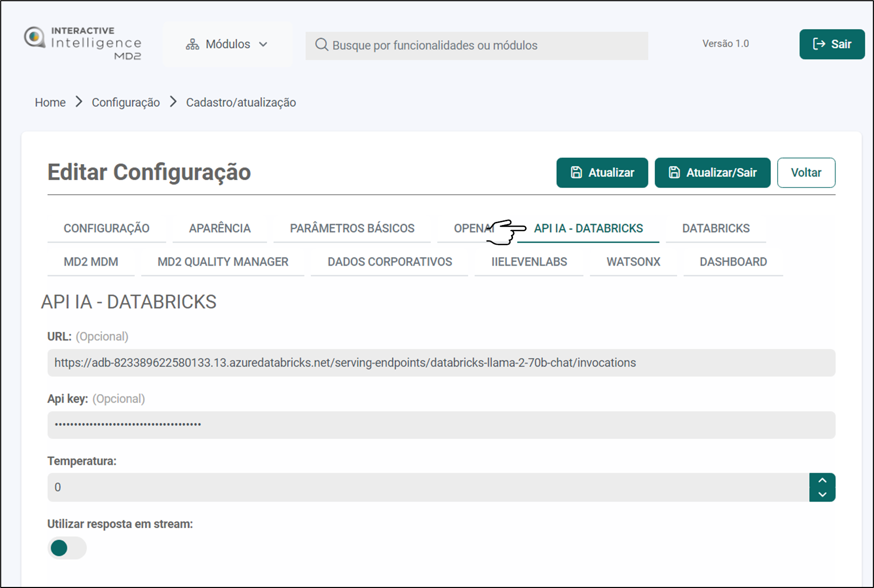Viewport: 874px width, 588px height.
Task: Increase Temperatura with the up arrow
Action: coord(822,480)
